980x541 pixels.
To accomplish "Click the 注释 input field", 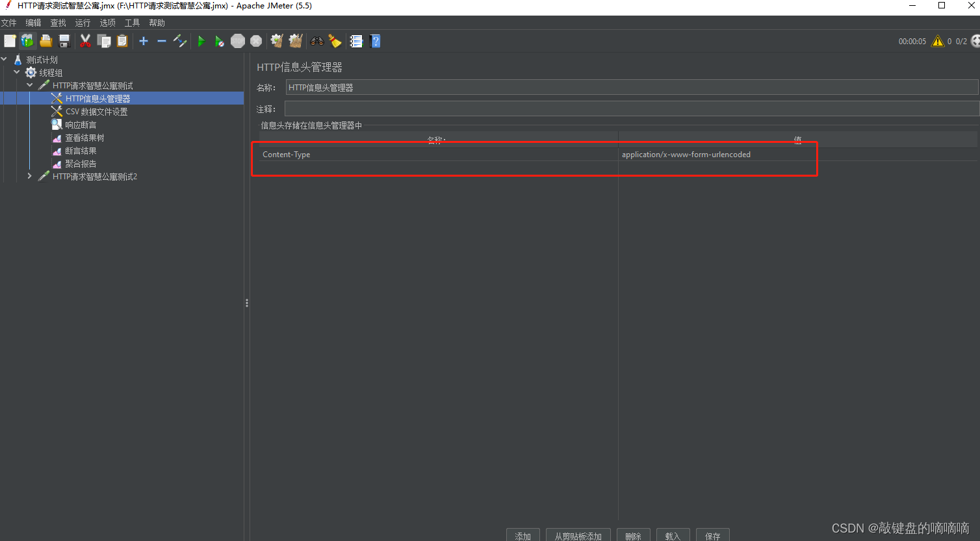I will click(x=632, y=108).
